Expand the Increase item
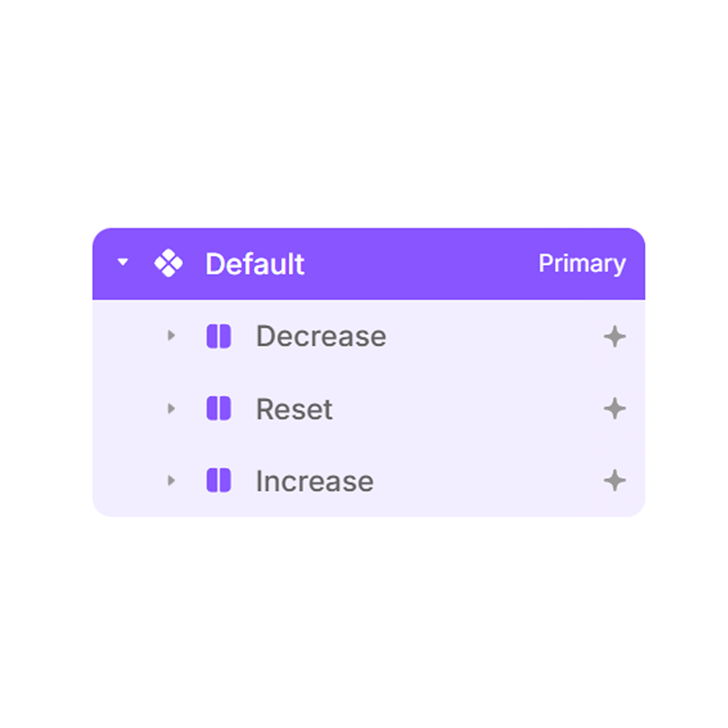Viewport: 728px width, 728px height. pos(172,481)
